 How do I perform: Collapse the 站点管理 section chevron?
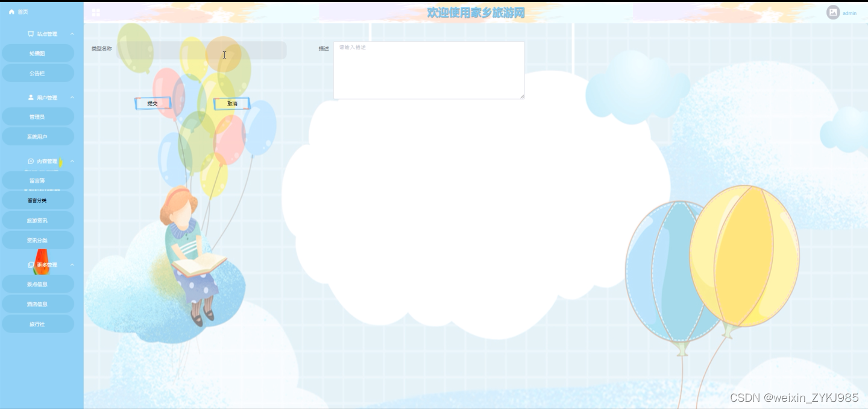(72, 34)
